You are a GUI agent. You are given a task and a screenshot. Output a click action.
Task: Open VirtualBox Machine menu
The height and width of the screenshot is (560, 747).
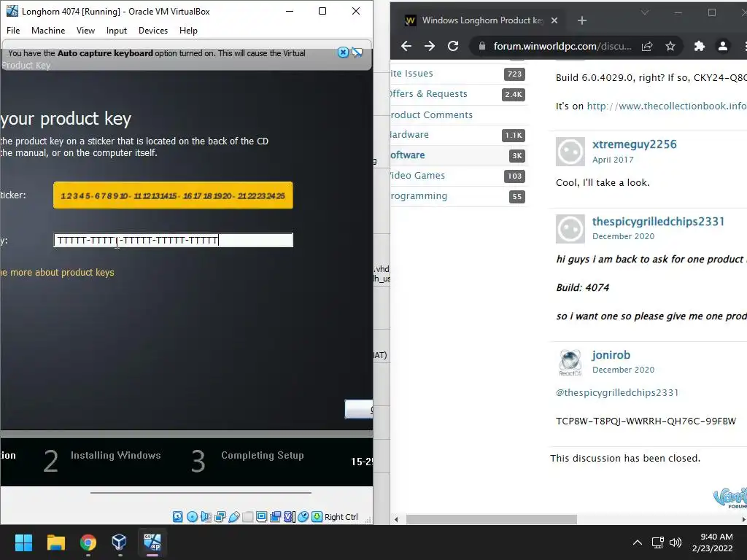48,31
